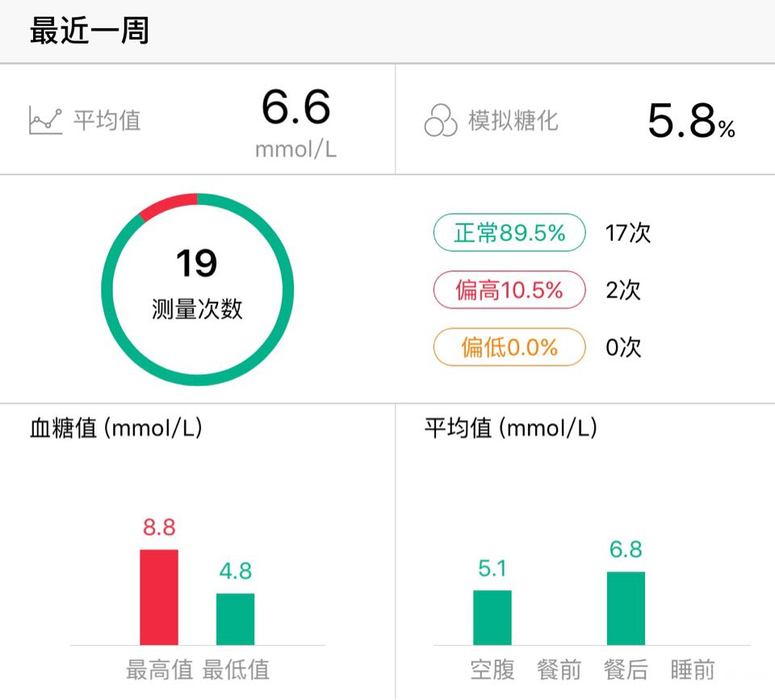Click the 空腹 bar showing 5.1
Screen dimensions: 775x700
point(492,618)
